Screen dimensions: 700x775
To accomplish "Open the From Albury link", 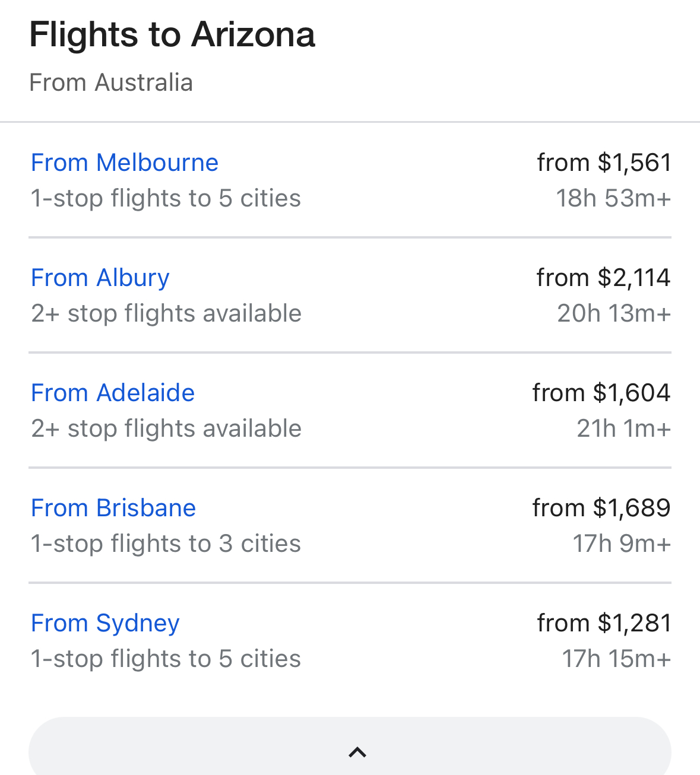I will [100, 278].
